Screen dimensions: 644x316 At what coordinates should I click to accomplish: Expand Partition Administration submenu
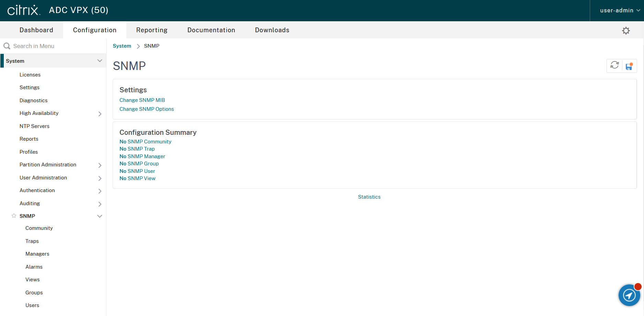[x=100, y=165]
